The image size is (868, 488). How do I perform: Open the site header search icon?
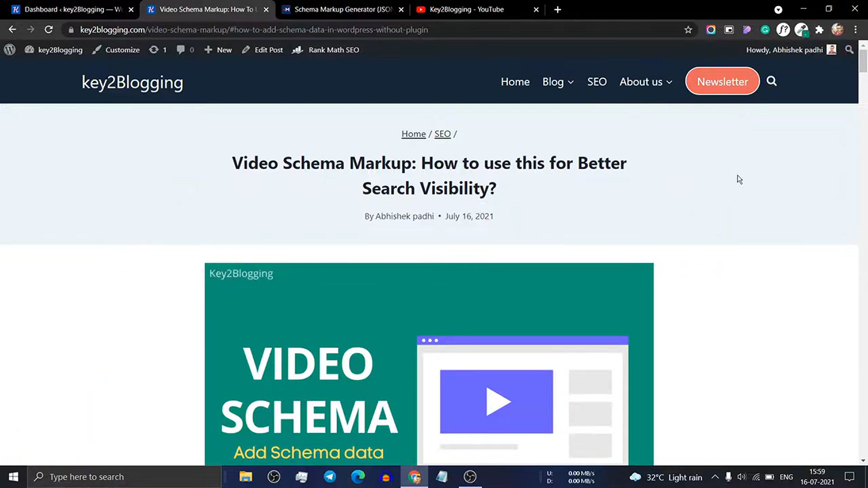pyautogui.click(x=772, y=81)
